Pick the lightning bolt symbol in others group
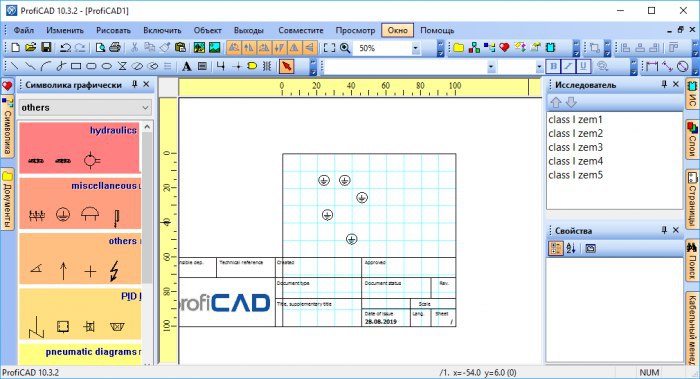700x379 pixels. [115, 271]
